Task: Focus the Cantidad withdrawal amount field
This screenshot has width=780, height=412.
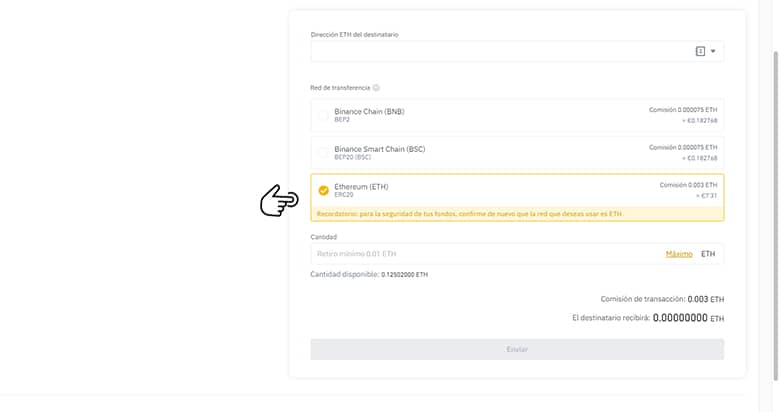Action: 480,254
